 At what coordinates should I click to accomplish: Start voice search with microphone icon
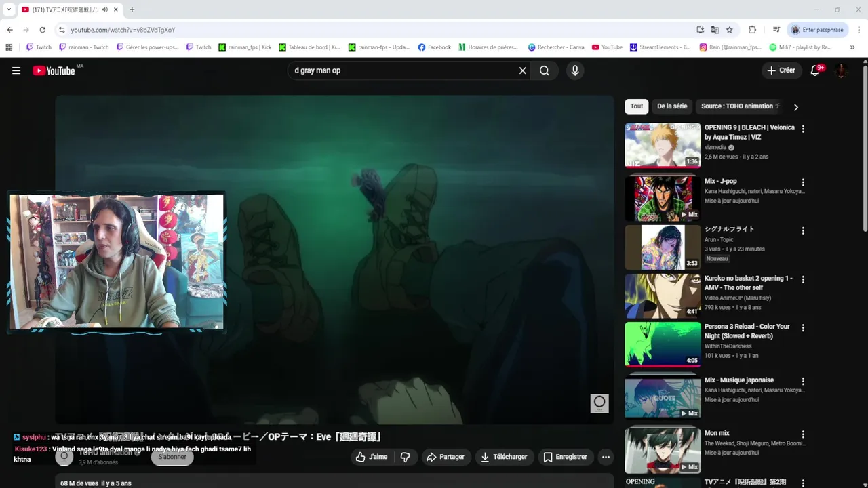pyautogui.click(x=575, y=70)
